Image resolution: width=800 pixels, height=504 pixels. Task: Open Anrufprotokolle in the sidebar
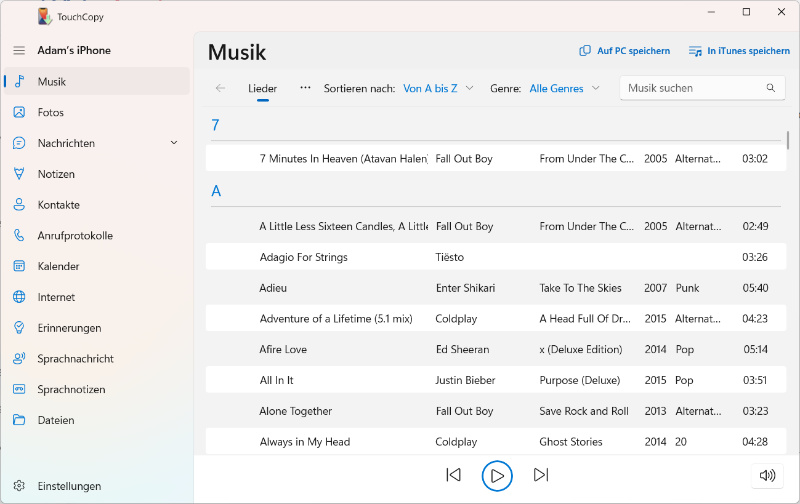97,235
